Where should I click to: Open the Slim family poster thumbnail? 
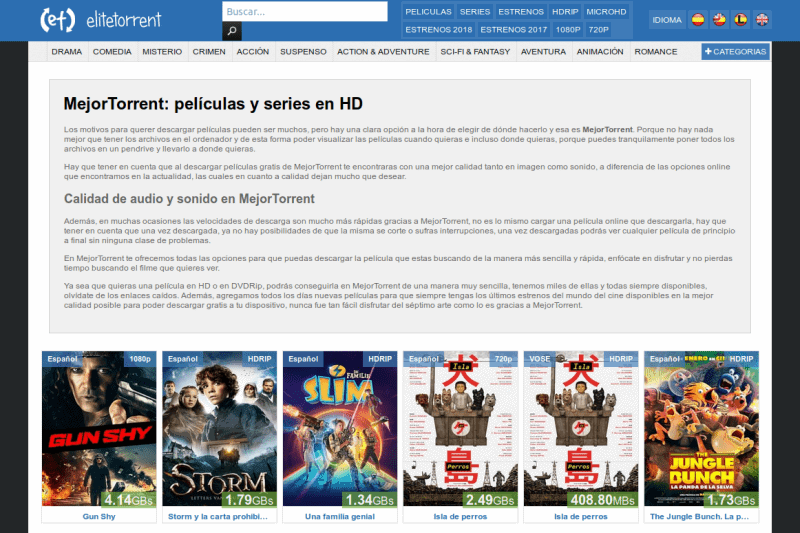point(340,428)
